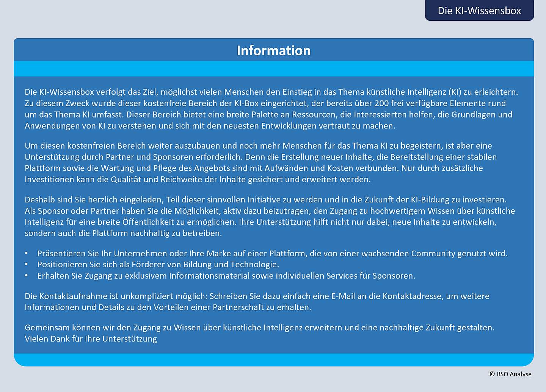This screenshot has width=546, height=392.
Task: Click the Information heading
Action: pos(274,50)
